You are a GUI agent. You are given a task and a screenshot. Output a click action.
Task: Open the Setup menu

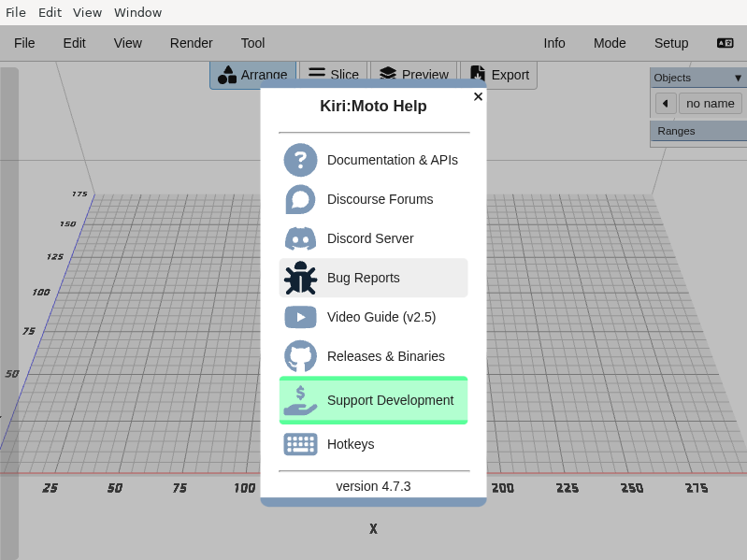670,43
